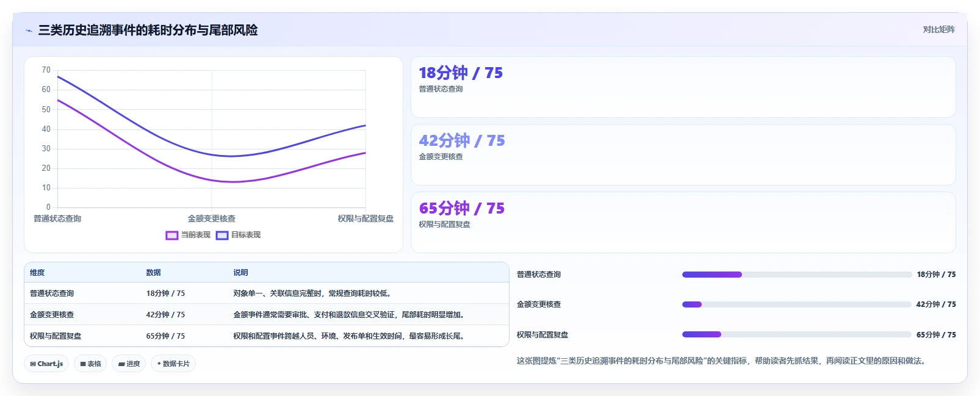The height and width of the screenshot is (396, 980).
Task: Select the 金额变更核查 table row cell
Action: tap(52, 315)
